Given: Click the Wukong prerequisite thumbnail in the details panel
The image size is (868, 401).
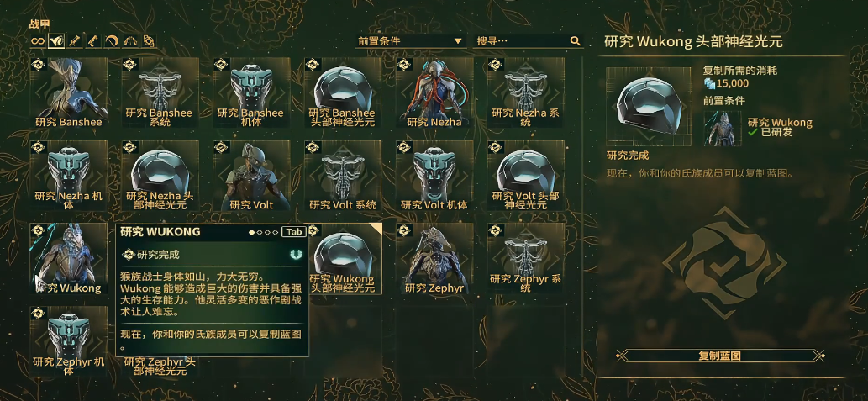Looking at the screenshot, I should tap(723, 129).
